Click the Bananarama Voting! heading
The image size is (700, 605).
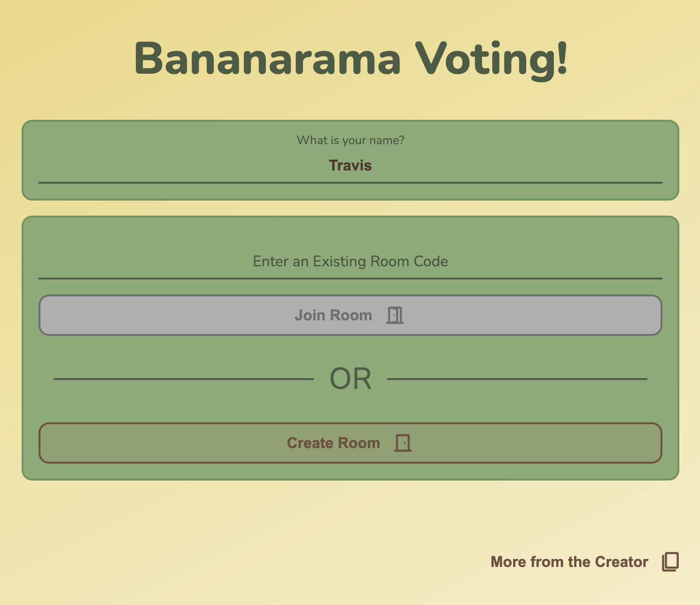(x=350, y=59)
